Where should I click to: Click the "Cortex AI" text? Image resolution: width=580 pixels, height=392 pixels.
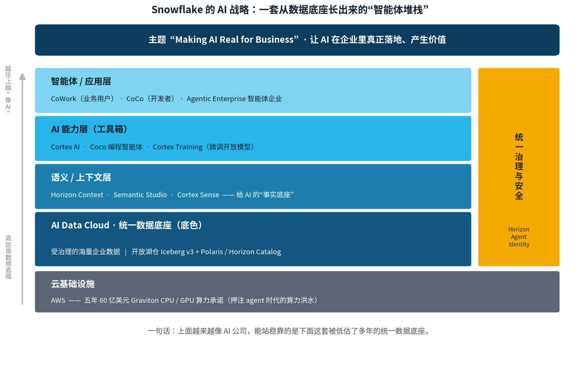[x=65, y=147]
